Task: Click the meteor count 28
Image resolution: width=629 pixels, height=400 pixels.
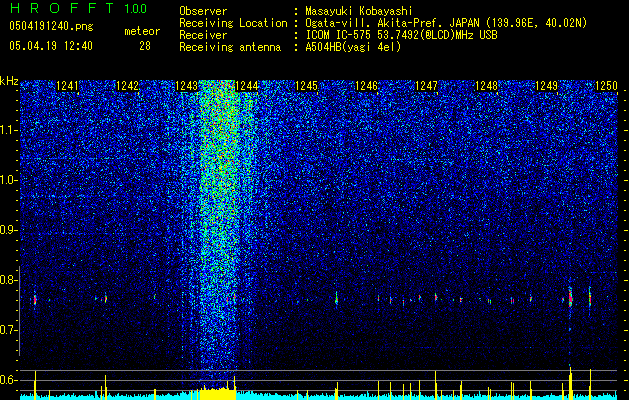Action: pos(145,46)
